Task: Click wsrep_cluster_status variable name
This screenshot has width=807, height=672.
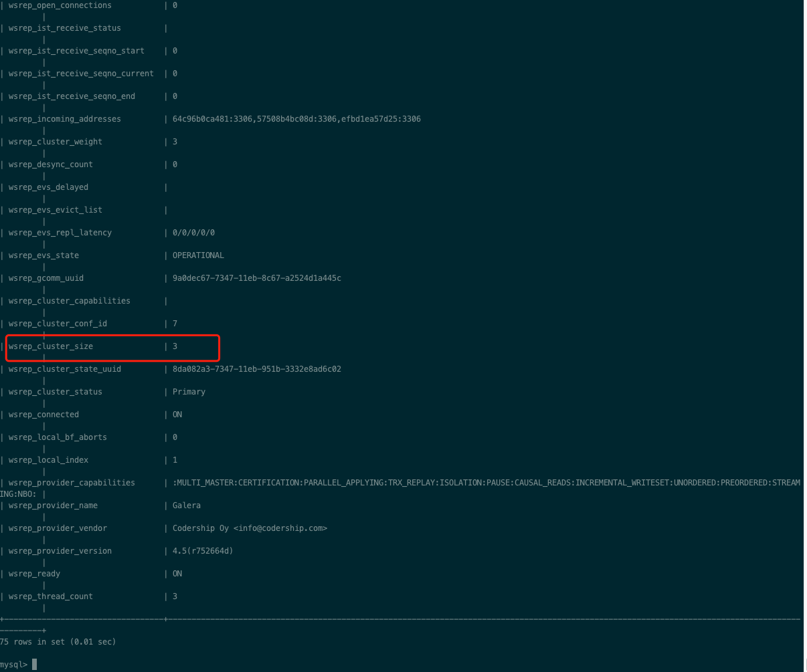Action: [56, 392]
